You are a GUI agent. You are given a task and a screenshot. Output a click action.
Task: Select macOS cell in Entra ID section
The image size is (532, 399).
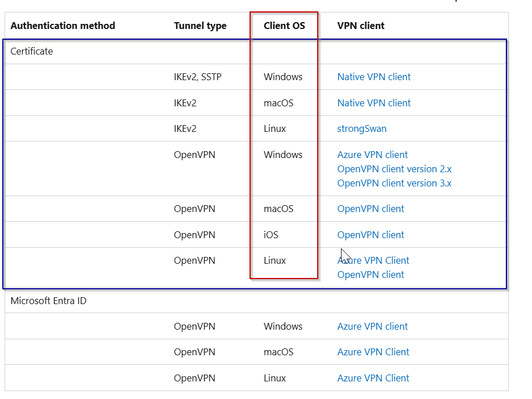(x=279, y=352)
